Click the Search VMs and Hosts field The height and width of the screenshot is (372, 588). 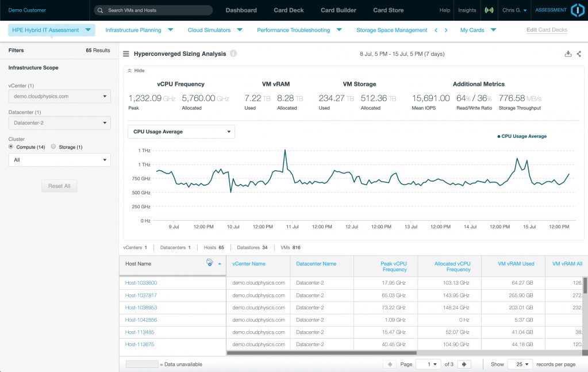(x=153, y=10)
